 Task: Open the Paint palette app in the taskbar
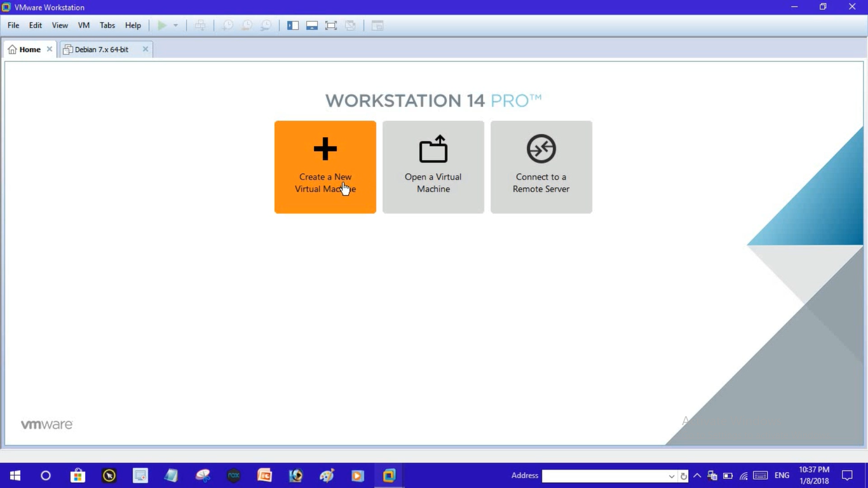point(327,475)
